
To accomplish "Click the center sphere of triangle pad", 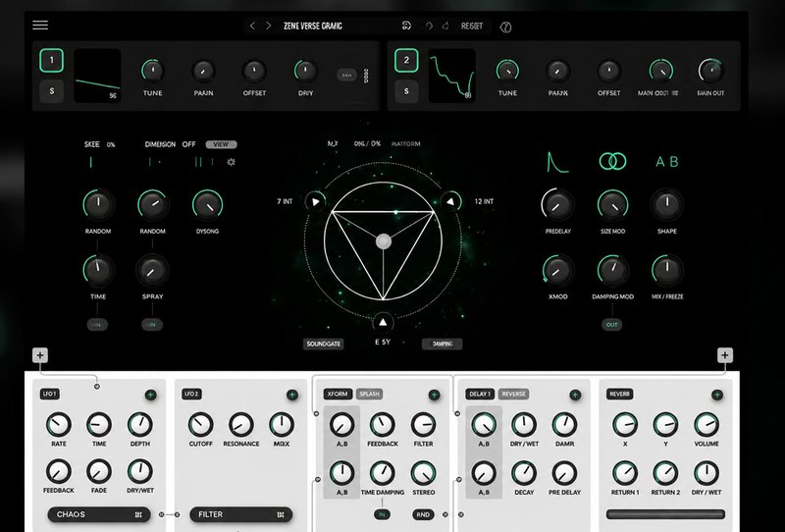I will pyautogui.click(x=384, y=241).
